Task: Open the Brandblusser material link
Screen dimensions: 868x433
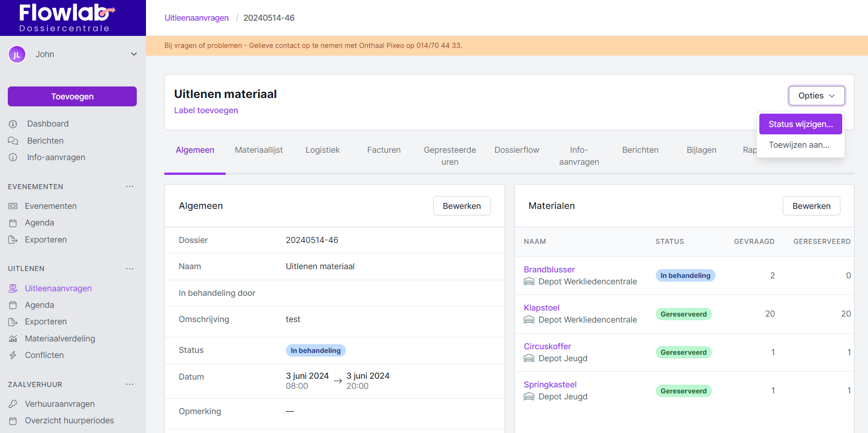Action: click(x=549, y=270)
